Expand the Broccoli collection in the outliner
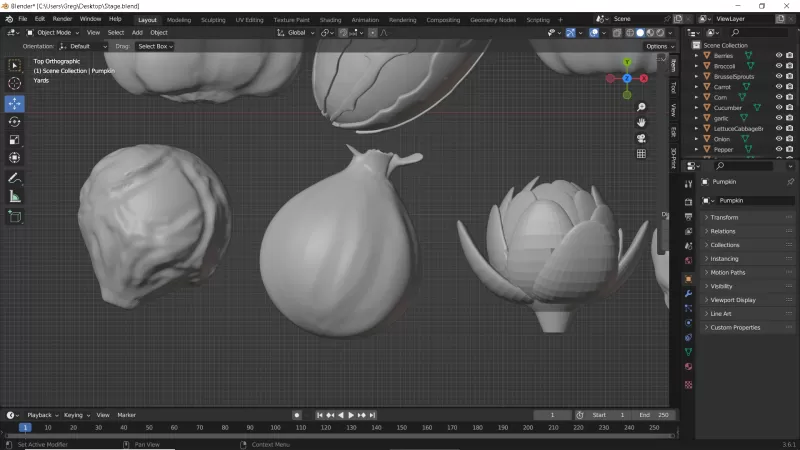Viewport: 800px width, 450px height. click(696, 66)
